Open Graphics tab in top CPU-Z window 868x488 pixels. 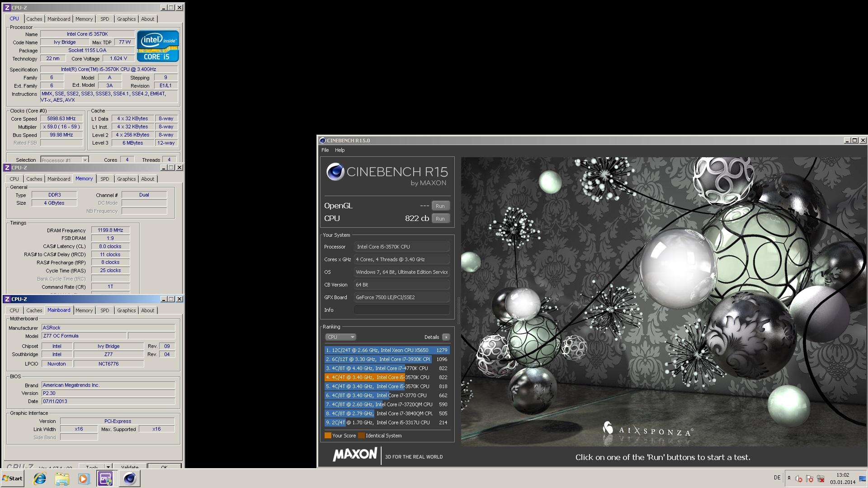[x=126, y=19]
